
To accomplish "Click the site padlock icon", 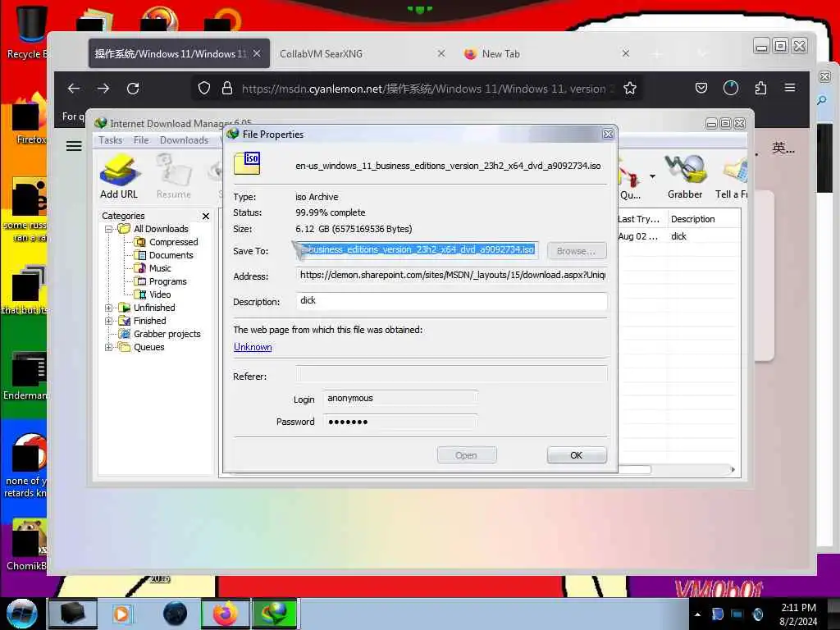I will [x=227, y=88].
